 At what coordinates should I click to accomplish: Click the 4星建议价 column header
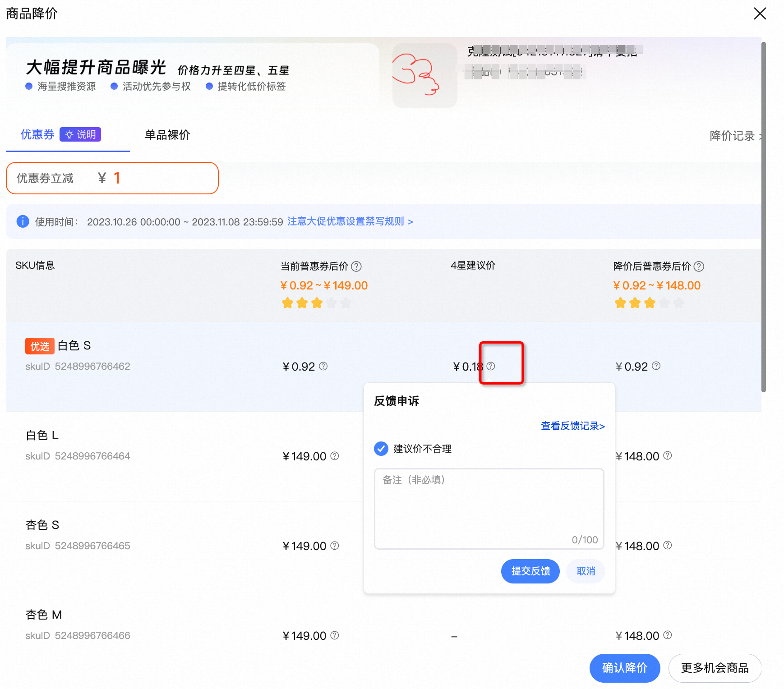coord(473,266)
